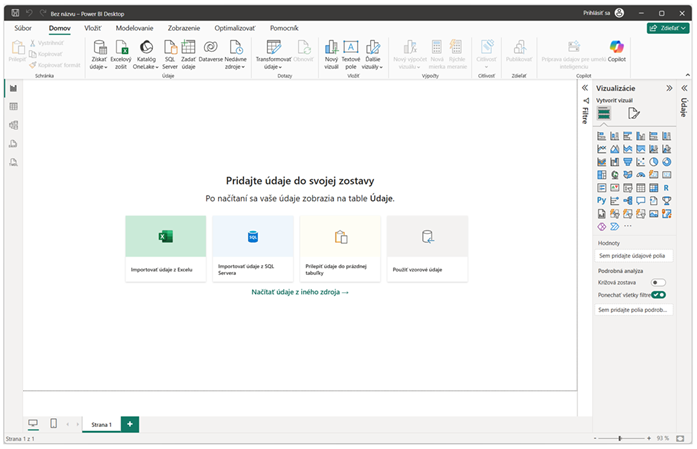Viewport: 697px width, 449px height.
Task: Click the Importovať údaje z Excelu card
Action: (166, 248)
